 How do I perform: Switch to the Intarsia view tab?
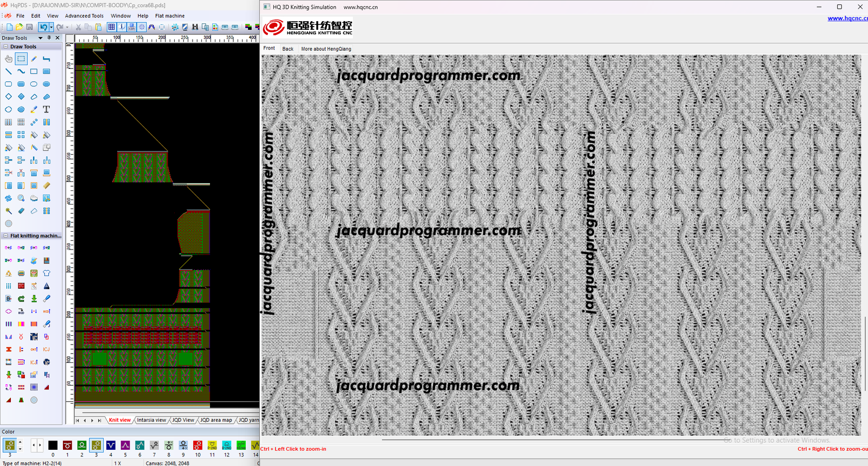click(151, 420)
